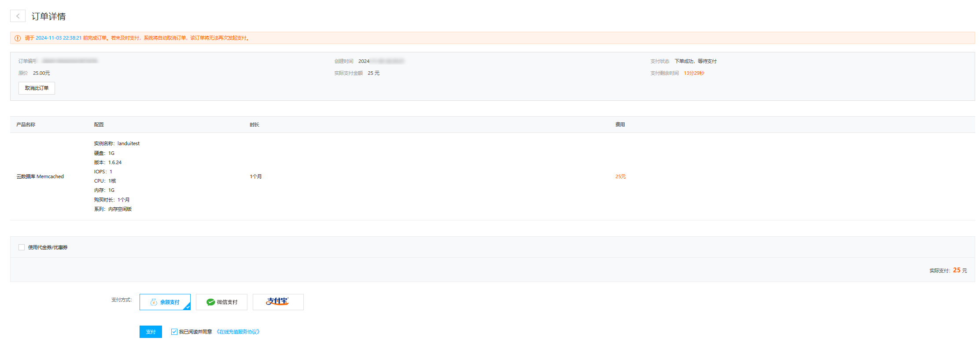
Task: Click the landuitest instance name text
Action: pos(128,143)
